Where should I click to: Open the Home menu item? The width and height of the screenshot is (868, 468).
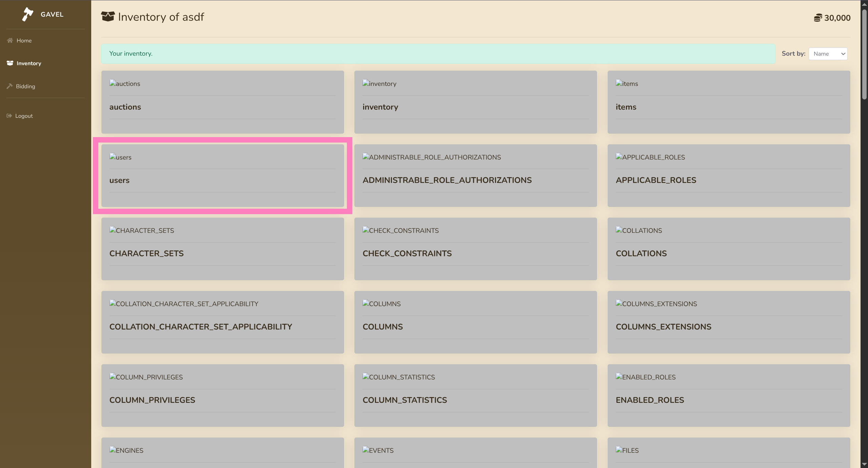tap(24, 40)
